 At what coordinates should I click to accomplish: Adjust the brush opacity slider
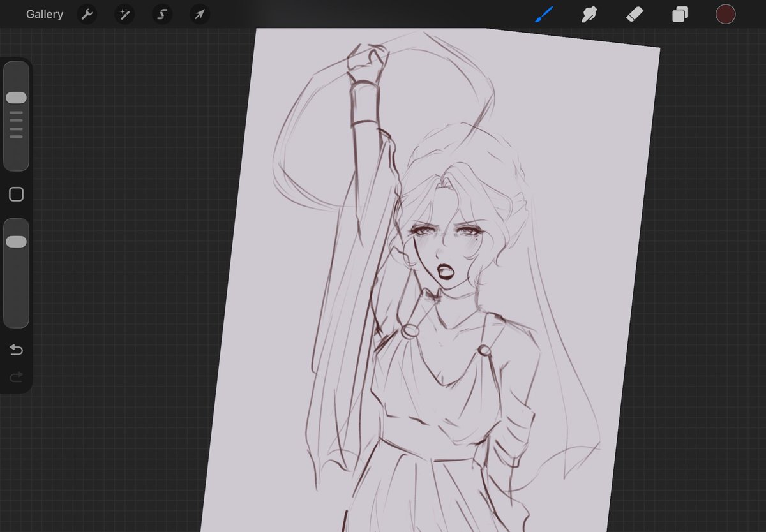16,240
